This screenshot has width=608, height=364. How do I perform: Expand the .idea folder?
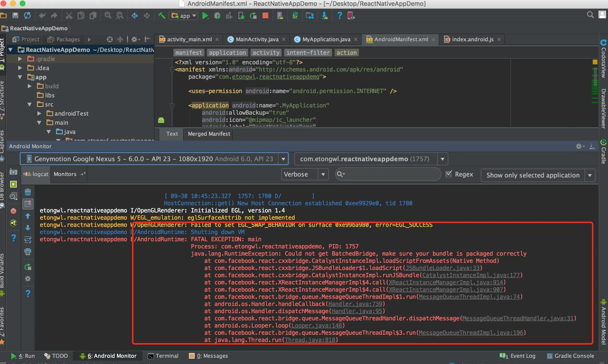coord(20,68)
